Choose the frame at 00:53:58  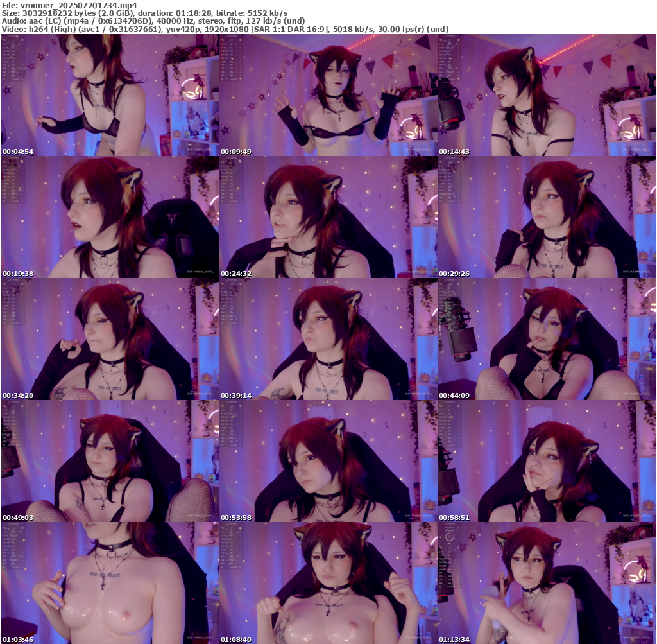[328, 461]
